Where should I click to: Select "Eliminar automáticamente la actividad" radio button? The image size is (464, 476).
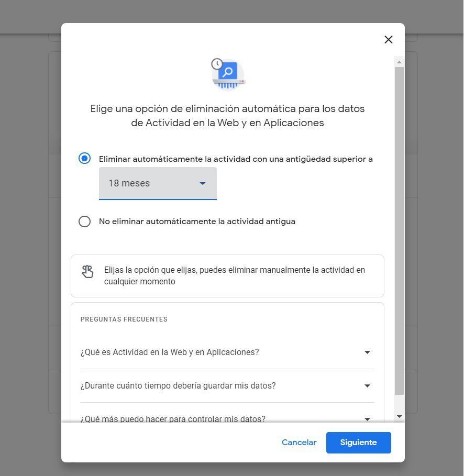coord(84,159)
